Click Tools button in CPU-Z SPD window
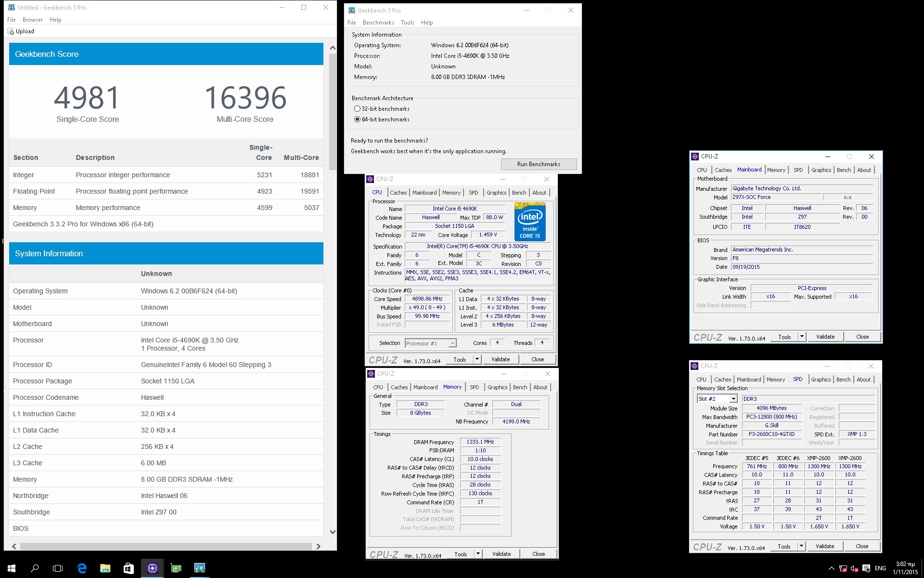The width and height of the screenshot is (924, 578). coord(784,546)
